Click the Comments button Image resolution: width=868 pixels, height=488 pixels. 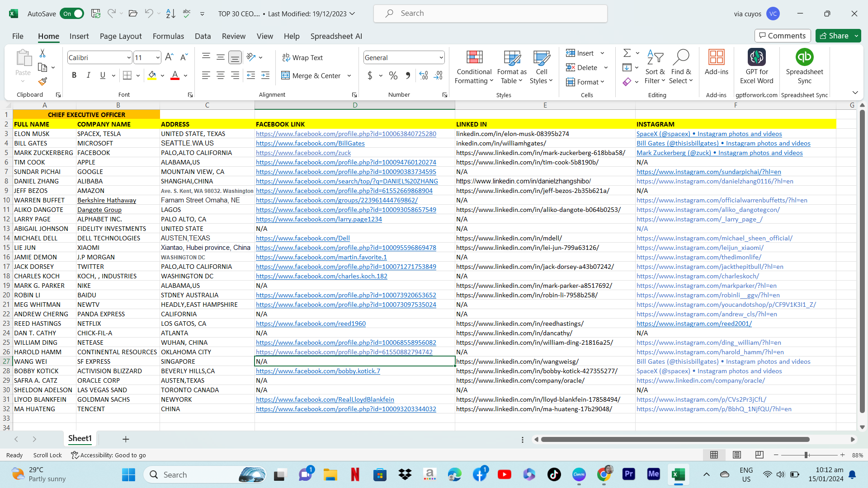tap(783, 36)
